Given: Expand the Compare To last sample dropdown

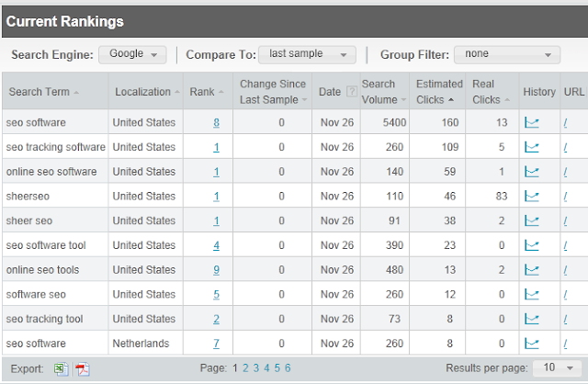Looking at the screenshot, I should pos(307,54).
